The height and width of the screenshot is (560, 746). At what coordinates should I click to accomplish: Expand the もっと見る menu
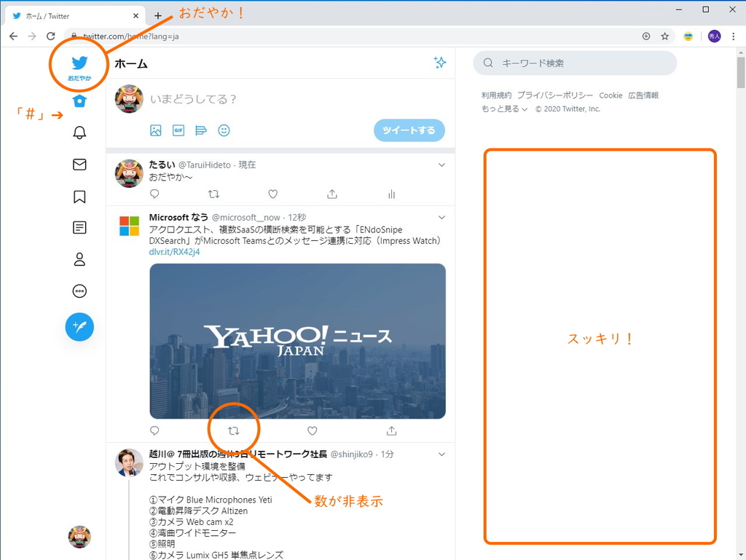[500, 108]
